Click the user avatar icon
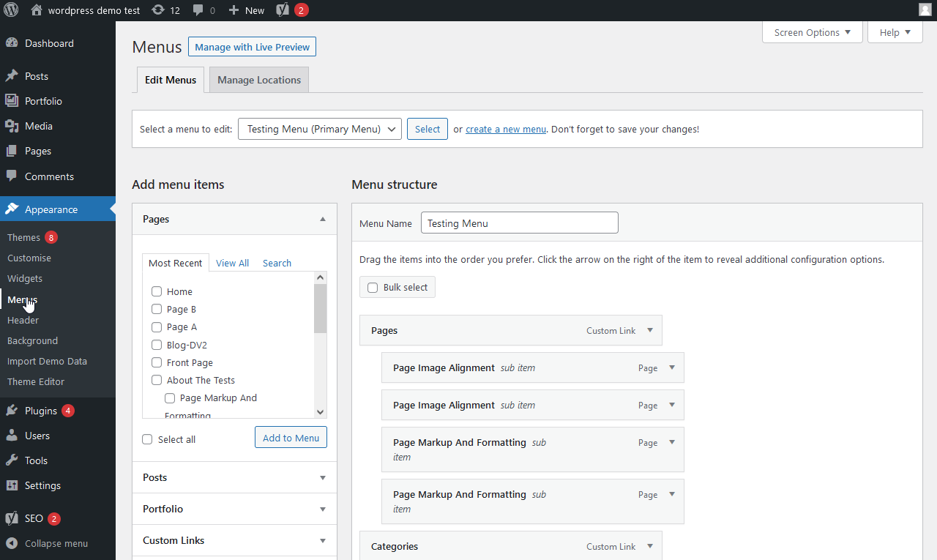The width and height of the screenshot is (937, 560). pyautogui.click(x=925, y=10)
